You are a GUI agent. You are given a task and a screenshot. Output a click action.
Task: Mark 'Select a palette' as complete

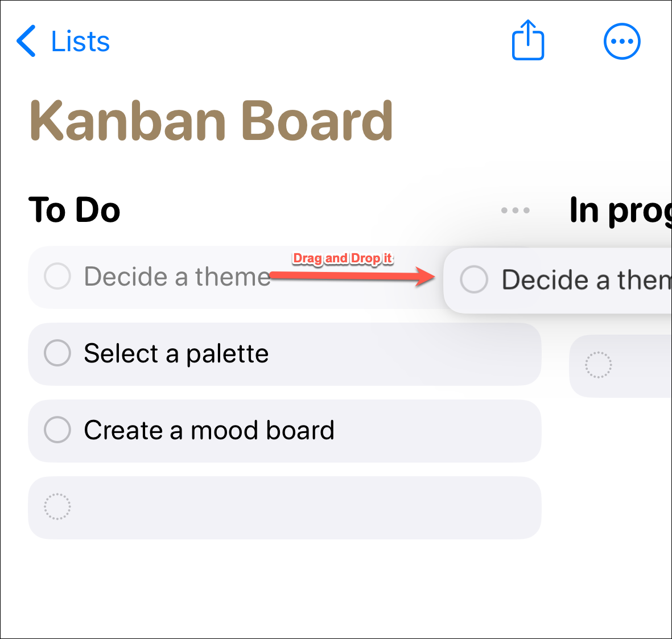(x=57, y=353)
